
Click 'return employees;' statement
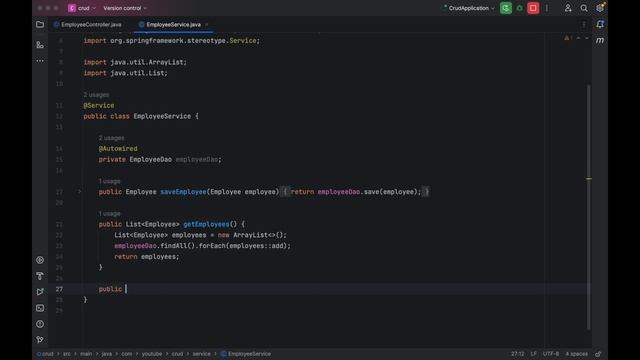(x=147, y=257)
